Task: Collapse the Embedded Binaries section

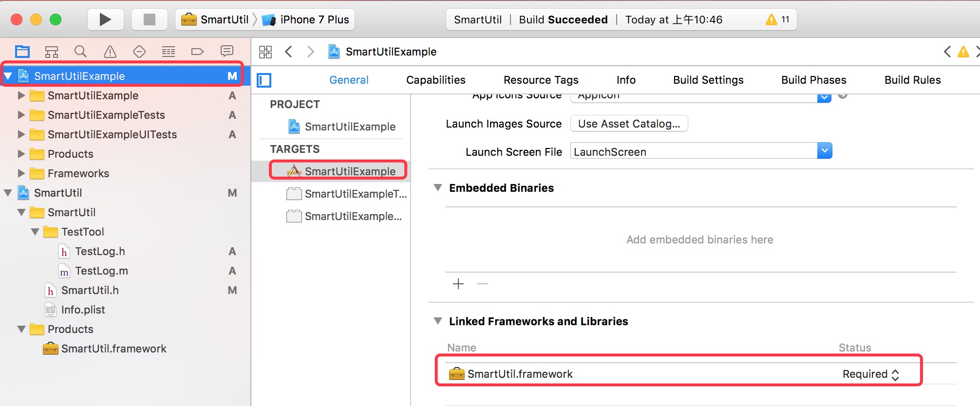Action: (438, 188)
